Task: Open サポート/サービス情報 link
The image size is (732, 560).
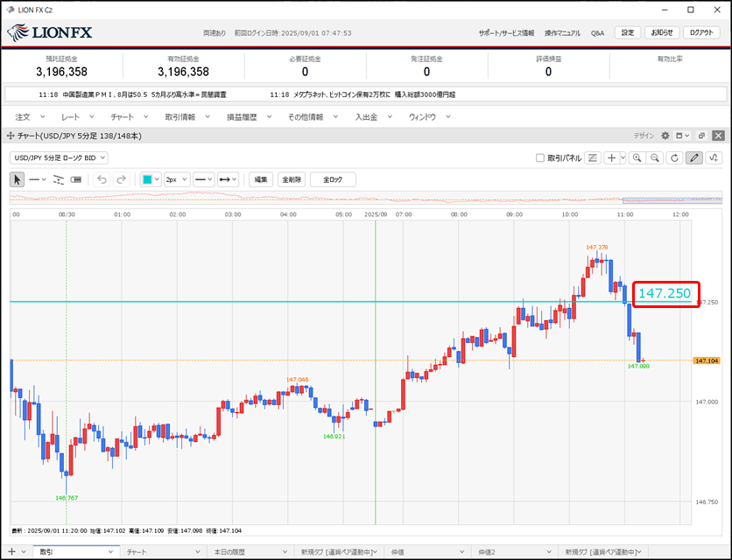Action: tap(506, 33)
